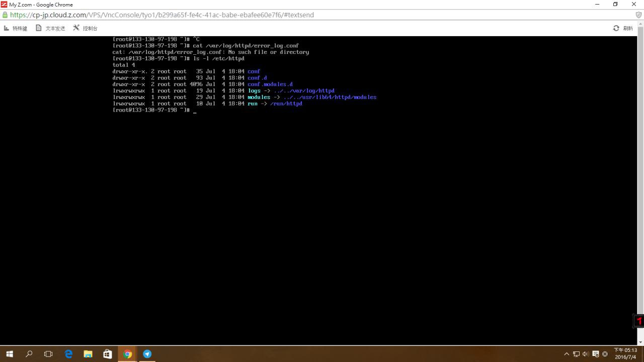Click the shield icon in the address bar

pyautogui.click(x=638, y=15)
